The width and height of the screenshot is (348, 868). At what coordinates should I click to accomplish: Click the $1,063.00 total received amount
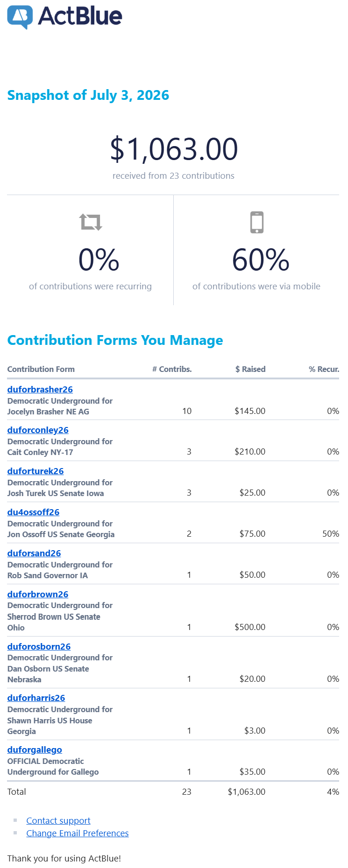pos(174,149)
